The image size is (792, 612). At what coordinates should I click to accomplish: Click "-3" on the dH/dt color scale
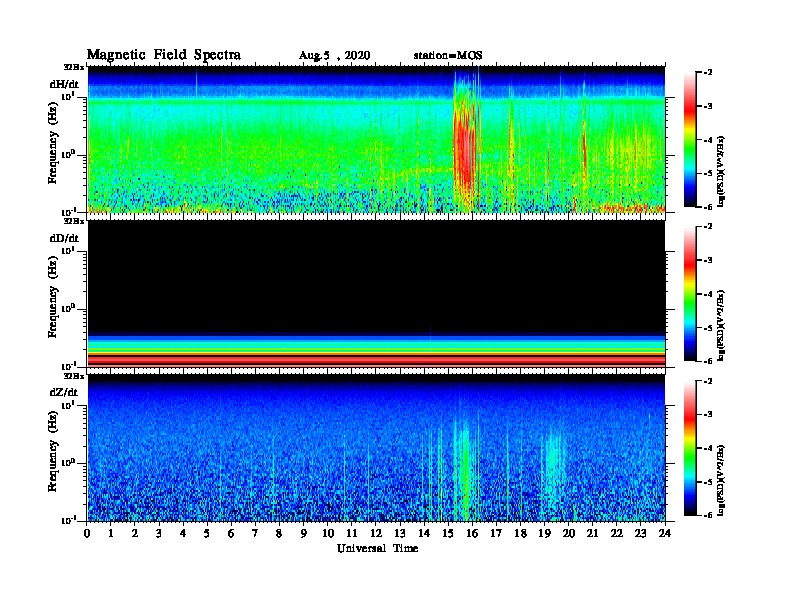[708, 107]
